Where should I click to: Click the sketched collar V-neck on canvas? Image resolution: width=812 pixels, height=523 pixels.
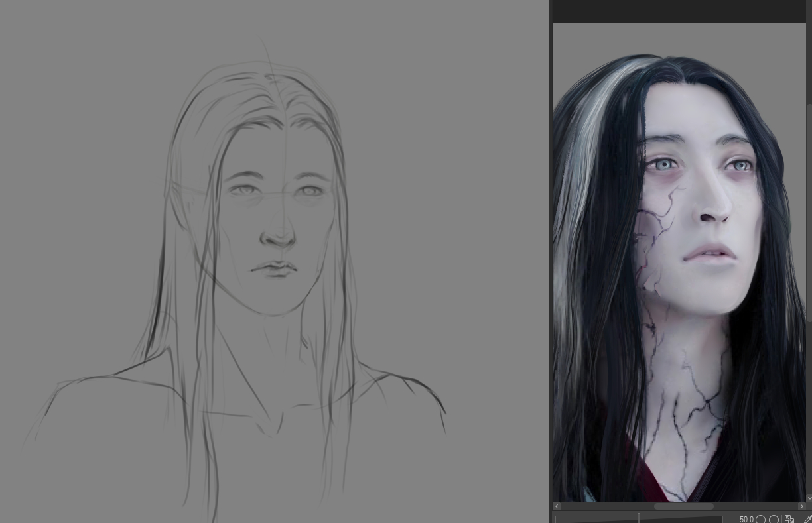point(271,424)
